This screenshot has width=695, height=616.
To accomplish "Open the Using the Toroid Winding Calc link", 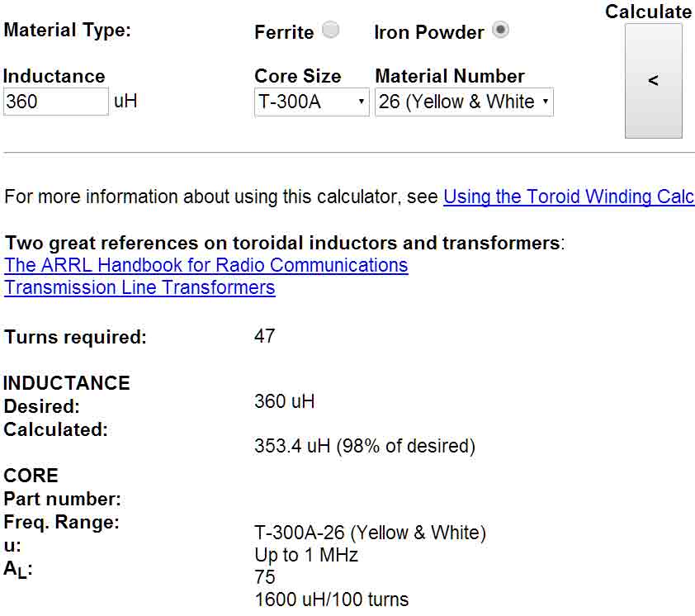I will (569, 197).
